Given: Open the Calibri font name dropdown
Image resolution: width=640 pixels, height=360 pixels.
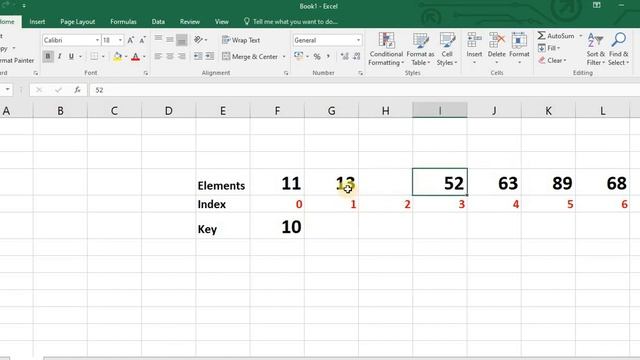Looking at the screenshot, I should [97, 40].
